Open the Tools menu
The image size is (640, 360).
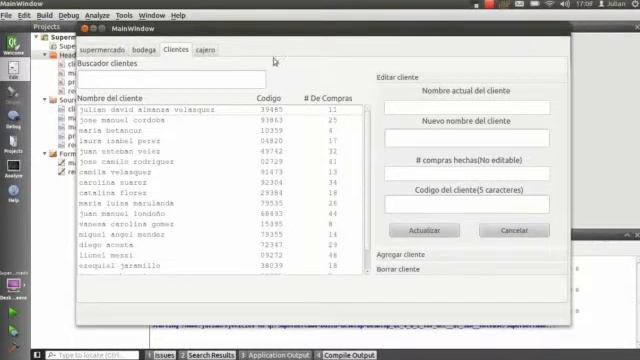(124, 16)
